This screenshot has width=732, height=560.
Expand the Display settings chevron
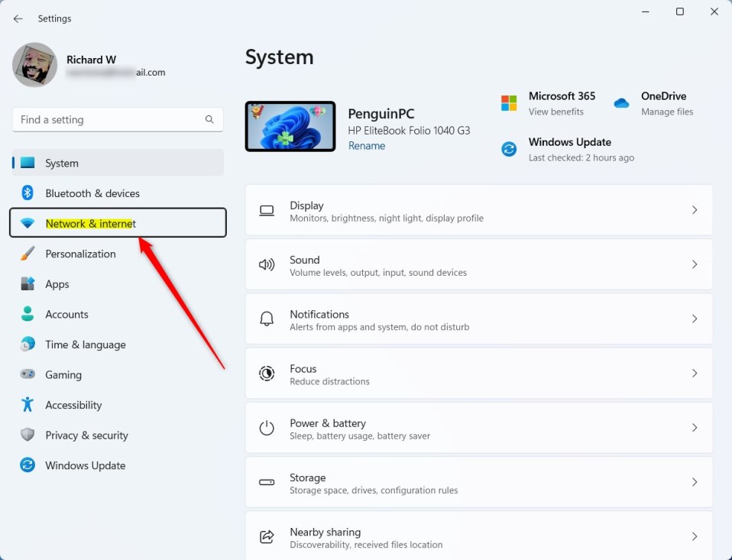click(x=694, y=210)
